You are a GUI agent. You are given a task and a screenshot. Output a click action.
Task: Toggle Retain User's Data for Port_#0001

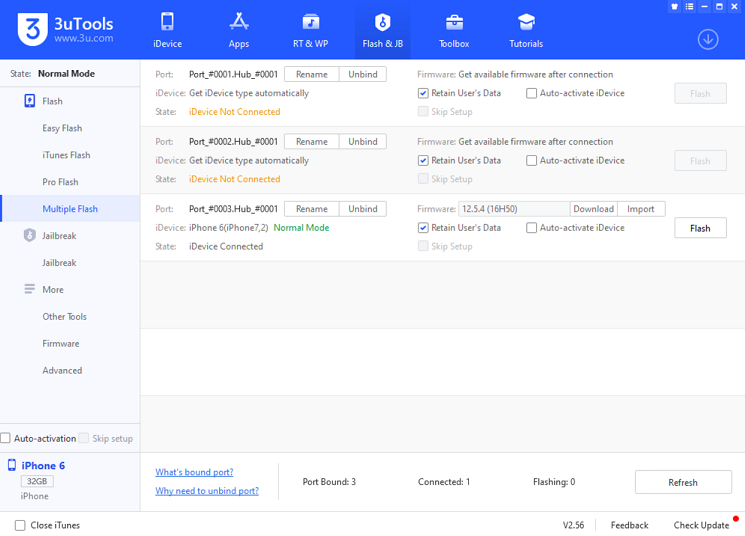click(x=423, y=93)
